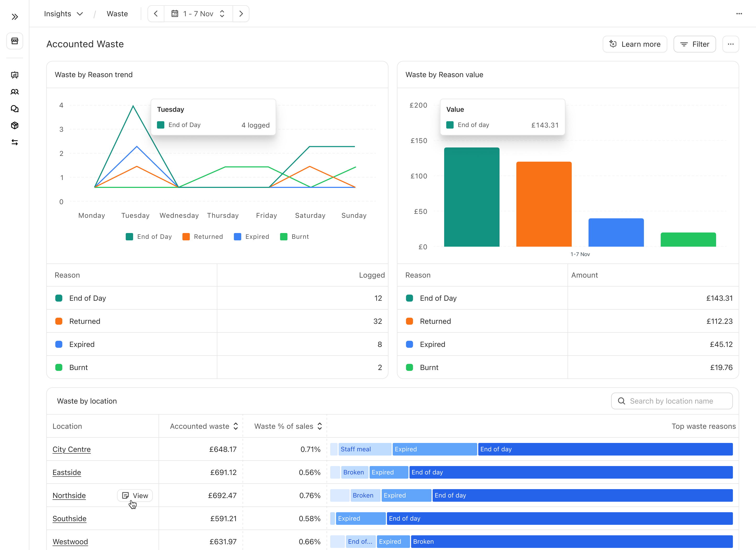Image resolution: width=756 pixels, height=550 pixels.
Task: Open the 1 - 7 Nov date picker
Action: (198, 14)
